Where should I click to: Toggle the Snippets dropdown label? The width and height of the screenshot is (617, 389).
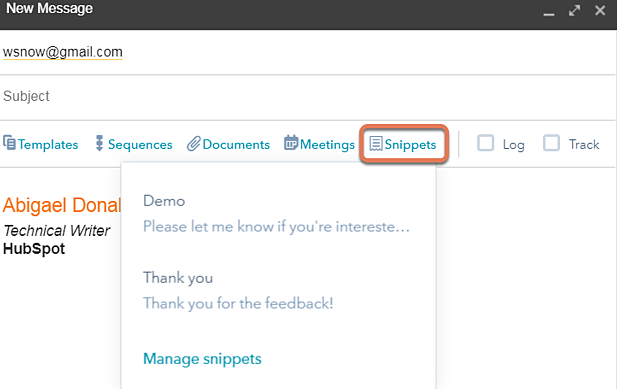point(410,145)
